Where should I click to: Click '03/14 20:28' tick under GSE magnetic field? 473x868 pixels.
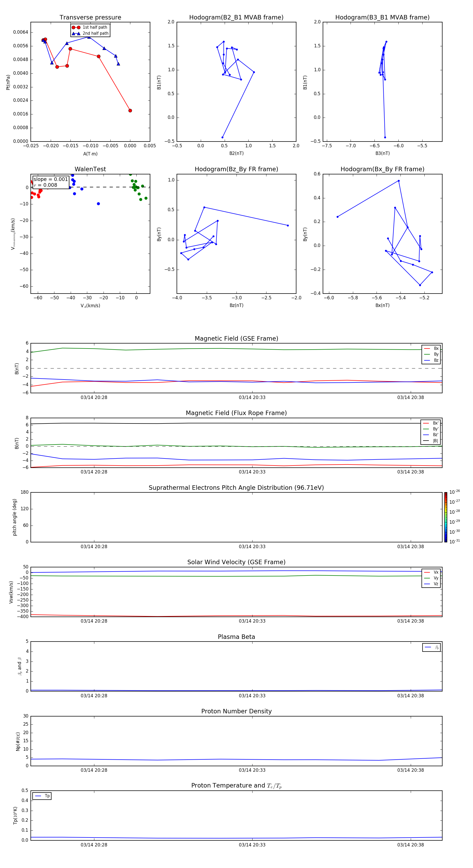pyautogui.click(x=94, y=398)
